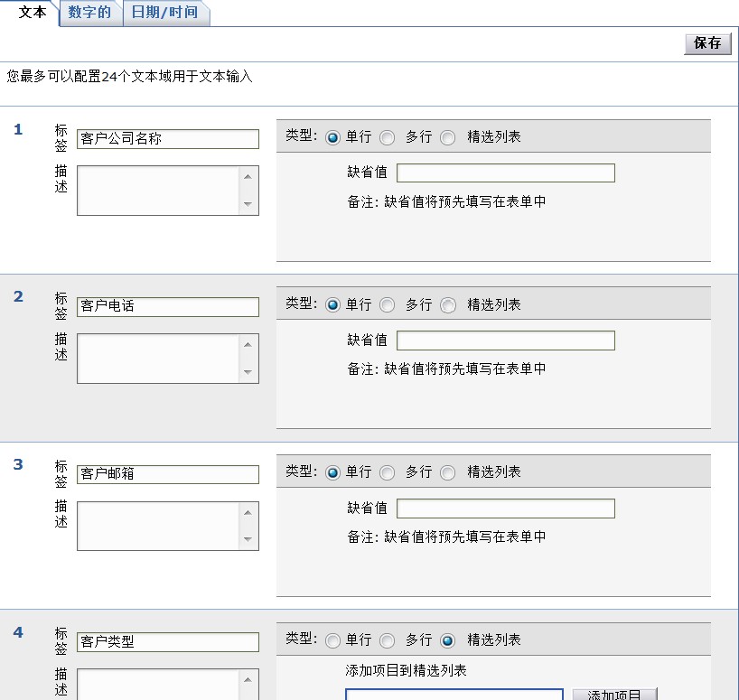Click the 缺省值 input of 客户电话 field

(x=505, y=341)
